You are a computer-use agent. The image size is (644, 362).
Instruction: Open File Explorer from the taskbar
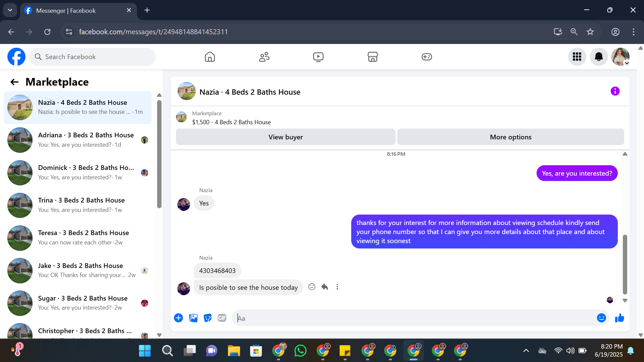coord(234,351)
